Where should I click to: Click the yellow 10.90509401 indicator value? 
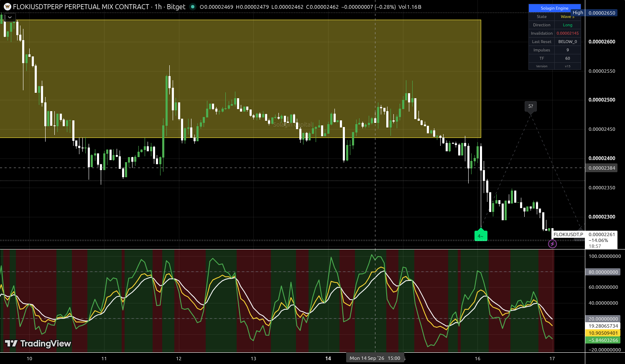(603, 333)
